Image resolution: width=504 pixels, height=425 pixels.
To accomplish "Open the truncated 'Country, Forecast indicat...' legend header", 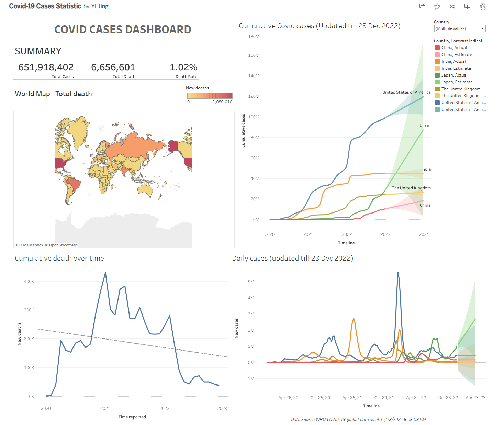I will tap(460, 41).
